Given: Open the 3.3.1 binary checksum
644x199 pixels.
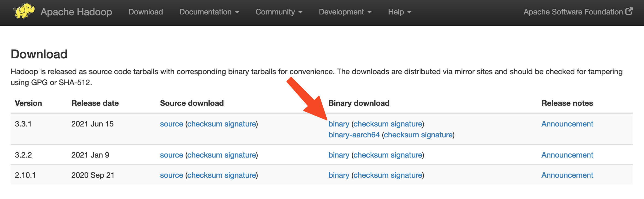Looking at the screenshot, I should tap(371, 124).
